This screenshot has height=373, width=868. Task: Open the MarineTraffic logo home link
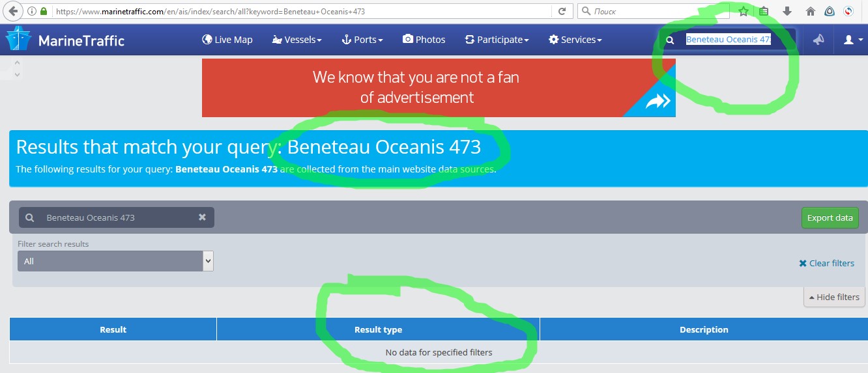coord(65,40)
